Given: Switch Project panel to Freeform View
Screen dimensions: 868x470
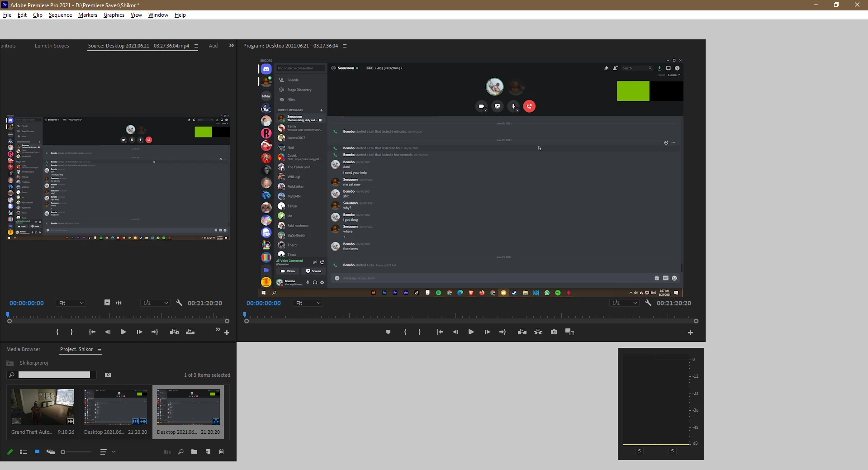Looking at the screenshot, I should [x=51, y=452].
